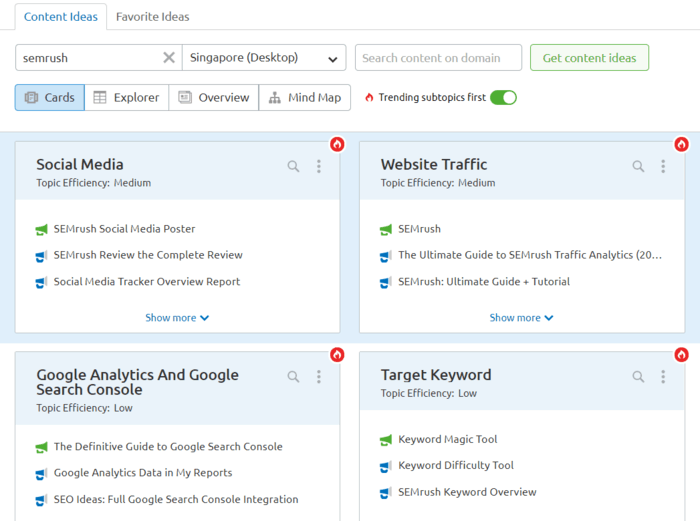Screen dimensions: 700x521
Task: Open Social Media Tracker Overview Report headline
Action: pos(147,281)
